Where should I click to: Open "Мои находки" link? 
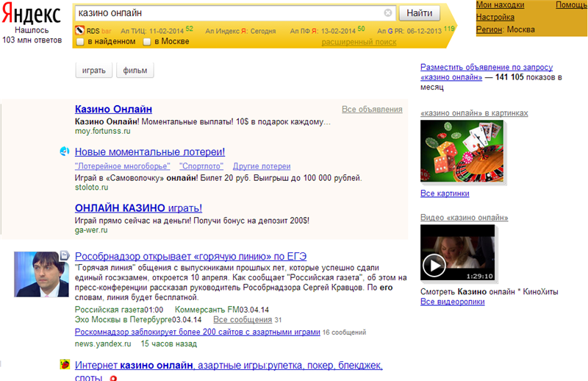pos(500,5)
